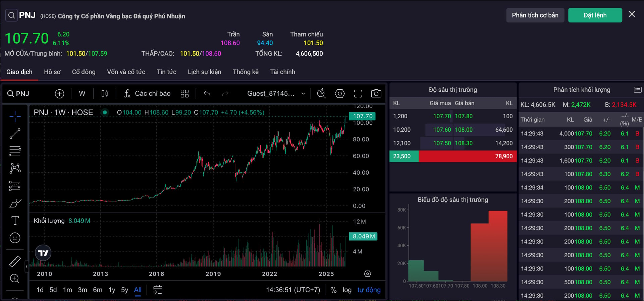Toggle auto scale 'tự động'
This screenshot has height=301, width=644.
[369, 290]
